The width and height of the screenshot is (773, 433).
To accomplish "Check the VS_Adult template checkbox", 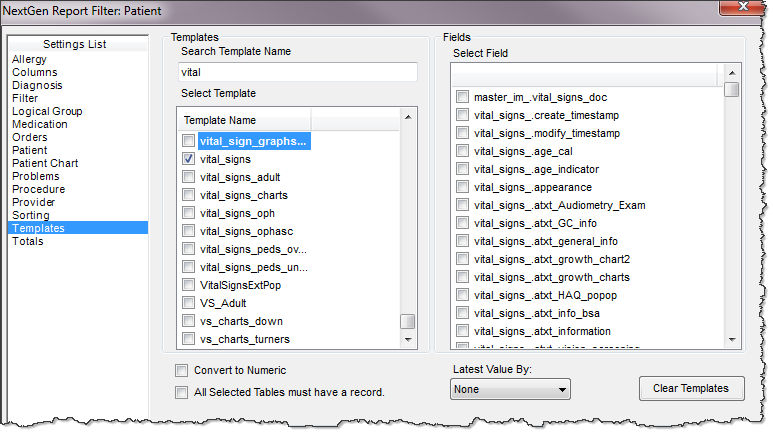I will click(188, 303).
